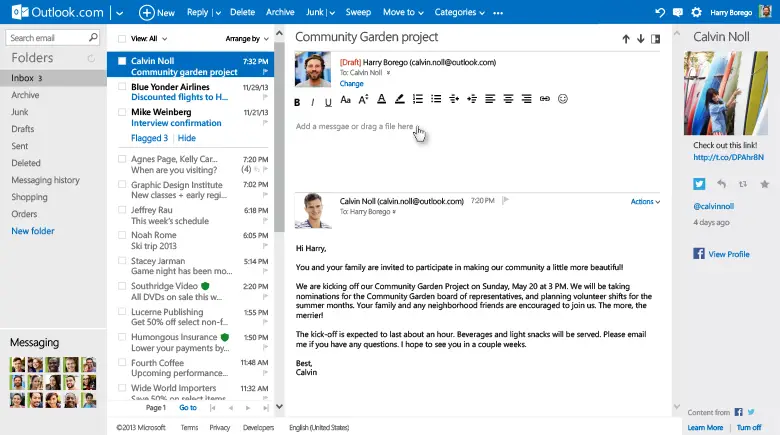Image resolution: width=780 pixels, height=435 pixels.
Task: Open the settings gear
Action: 696,12
